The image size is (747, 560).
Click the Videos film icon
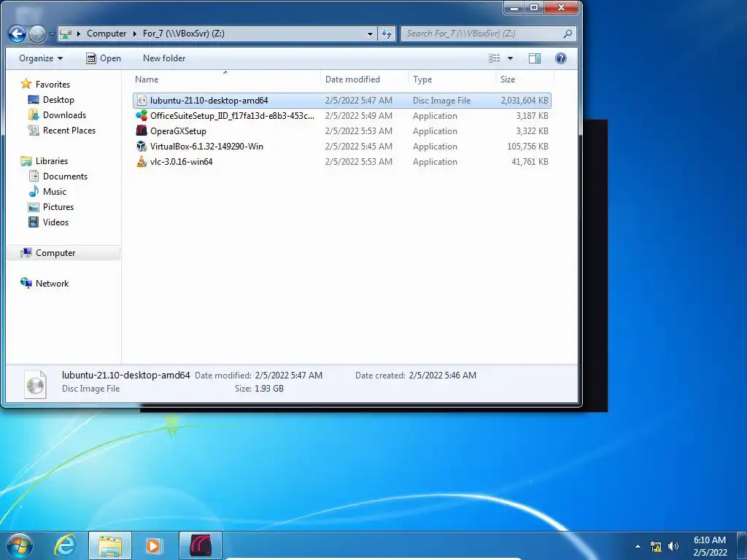34,222
